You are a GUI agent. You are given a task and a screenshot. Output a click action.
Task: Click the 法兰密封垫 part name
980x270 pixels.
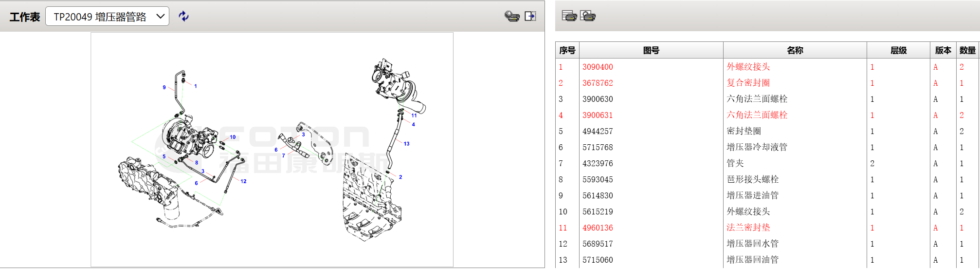pyautogui.click(x=748, y=228)
